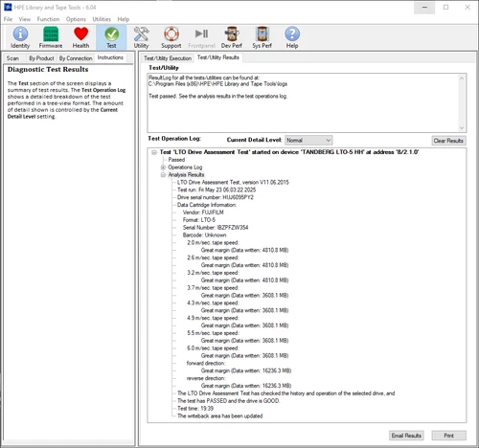This screenshot has width=479, height=448.
Task: Select 'Format: LTO-5' row
Action: click(x=199, y=220)
